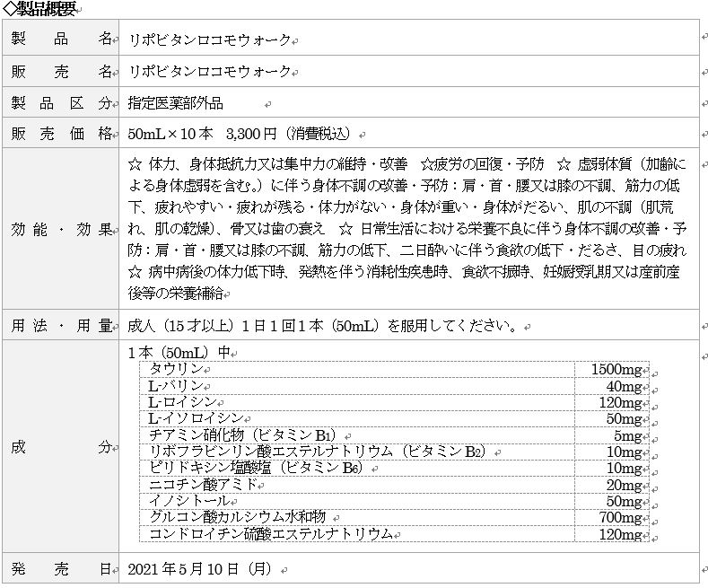Click the row label 販売名
The image size is (708, 588).
[61, 71]
